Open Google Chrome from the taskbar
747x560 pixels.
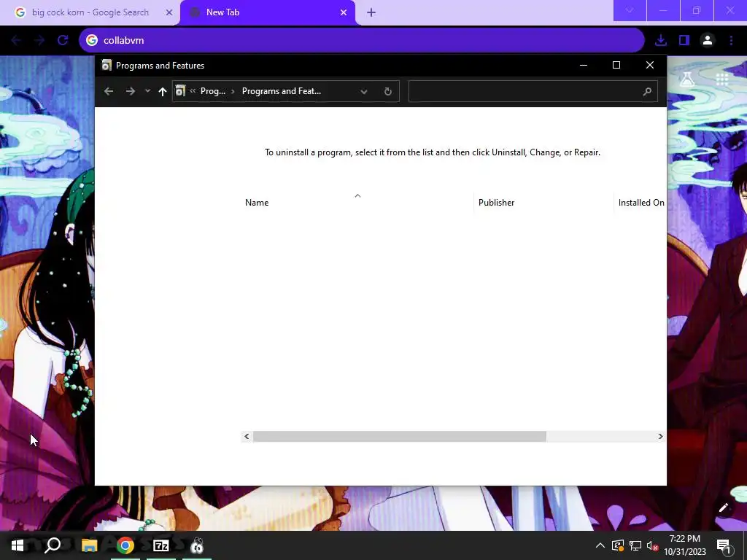125,545
